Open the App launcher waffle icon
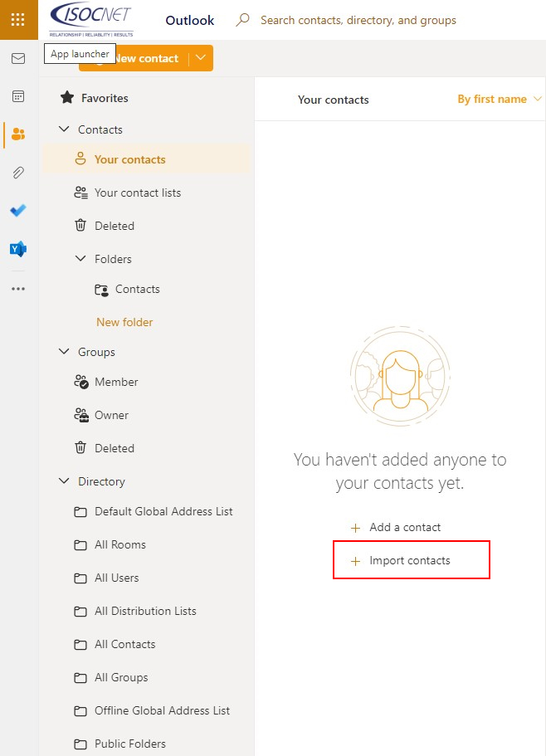Screen dimensions: 546x756 pyautogui.click(x=18, y=20)
